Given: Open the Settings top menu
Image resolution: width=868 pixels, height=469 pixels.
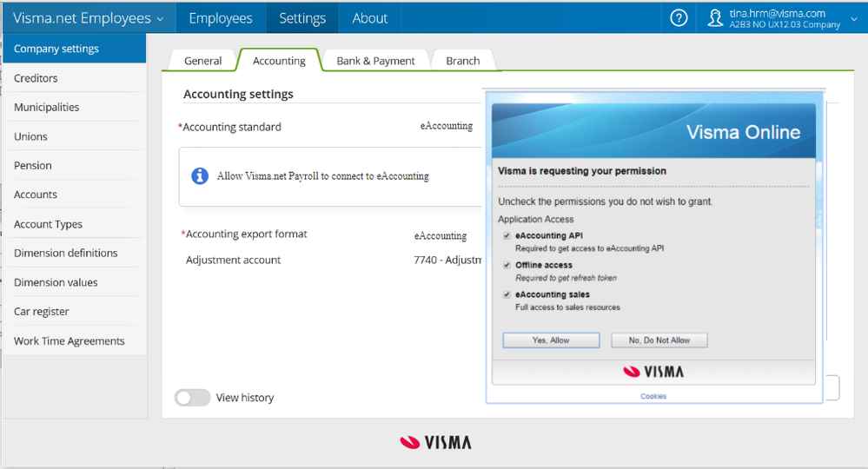Looking at the screenshot, I should point(302,18).
